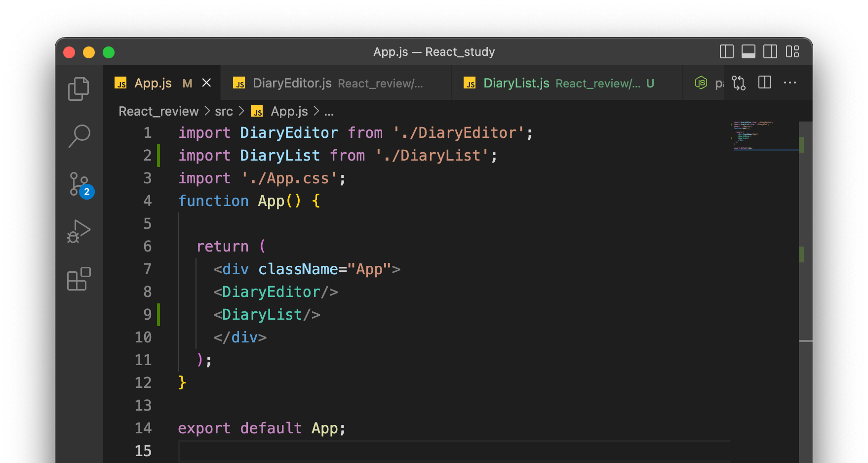Viewport: 868px width, 463px height.
Task: Click 'DiaryEditor' identifier on line 1
Action: (289, 132)
